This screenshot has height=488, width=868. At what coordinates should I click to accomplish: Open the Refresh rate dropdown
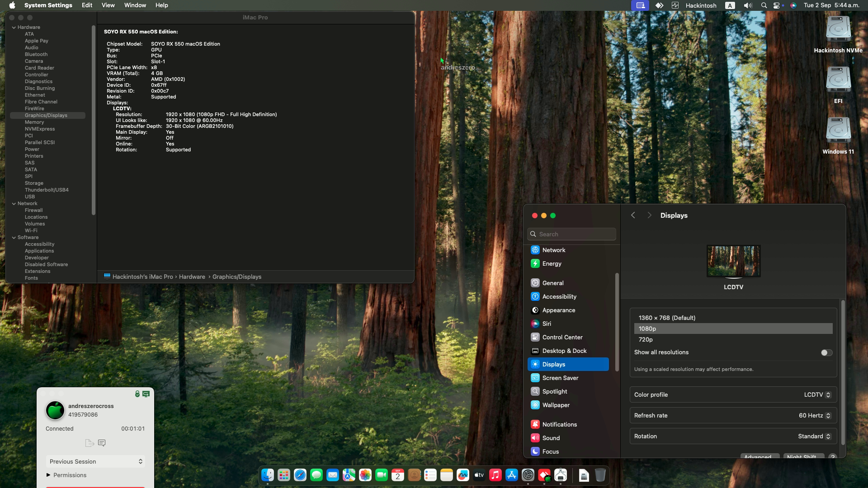coord(815,415)
